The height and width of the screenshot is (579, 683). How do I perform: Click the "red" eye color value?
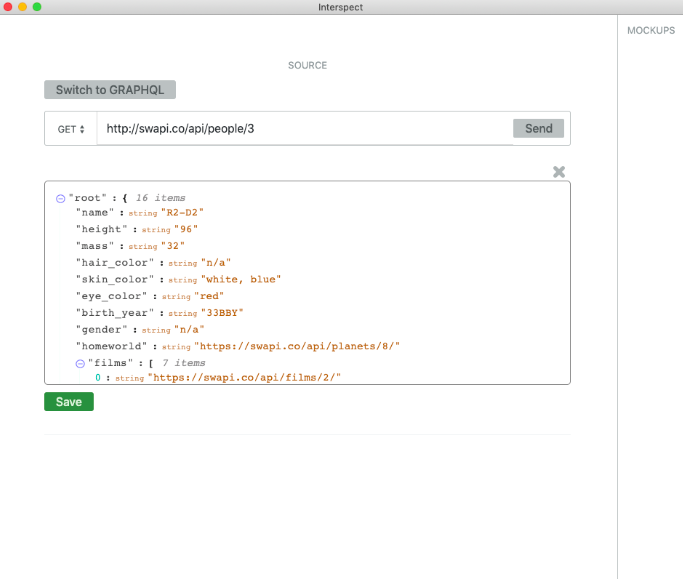click(x=209, y=296)
